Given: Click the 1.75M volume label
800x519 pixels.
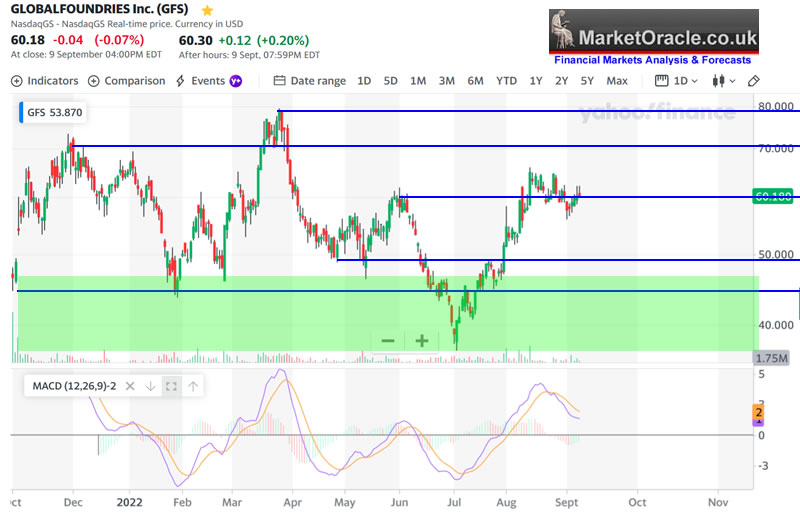Looking at the screenshot, I should pos(771,358).
